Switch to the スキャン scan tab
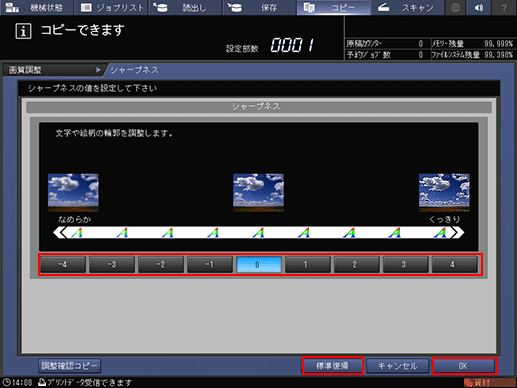The height and width of the screenshot is (388, 517). coord(408,7)
